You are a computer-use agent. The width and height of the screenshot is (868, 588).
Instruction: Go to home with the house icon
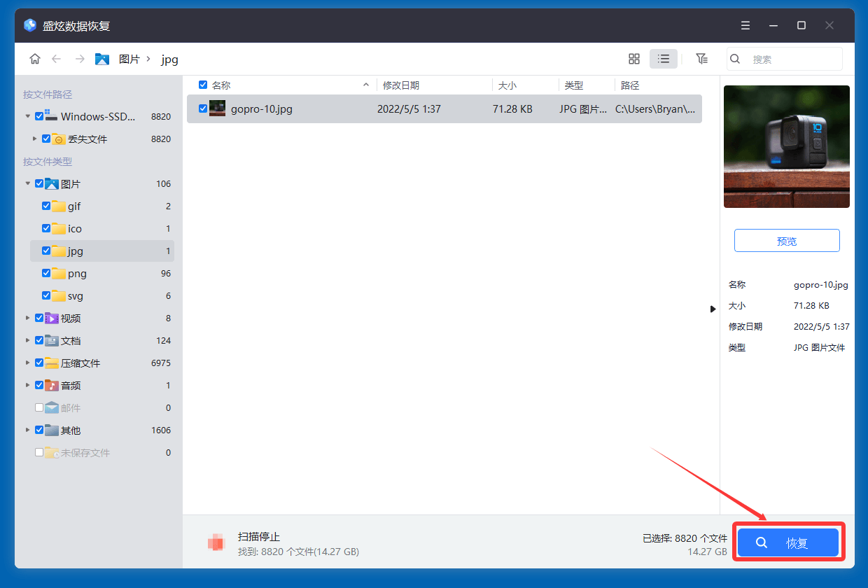point(34,59)
